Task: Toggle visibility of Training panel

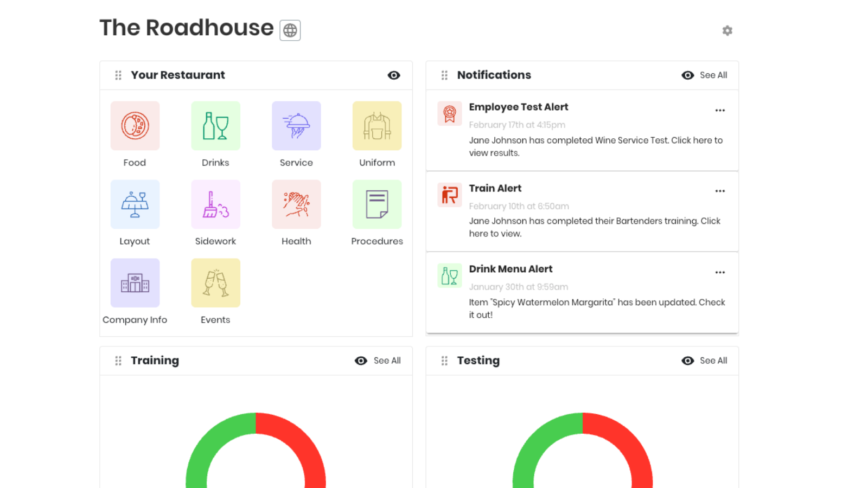Action: tap(361, 361)
